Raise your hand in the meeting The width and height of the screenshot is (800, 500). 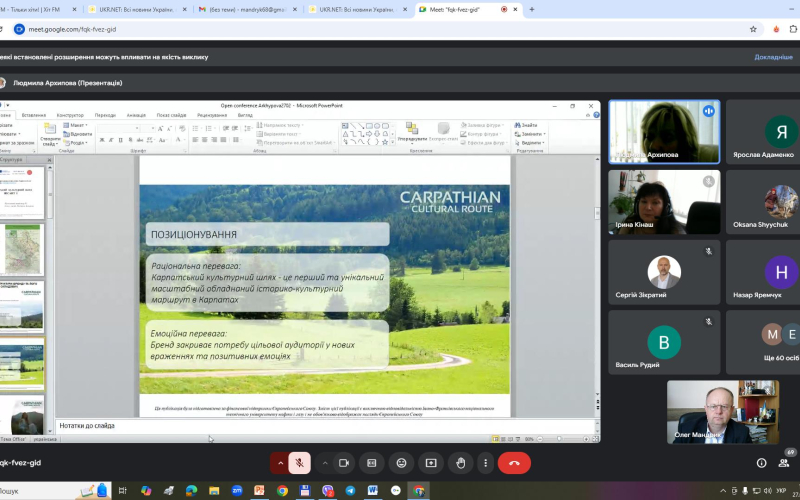pos(461,463)
